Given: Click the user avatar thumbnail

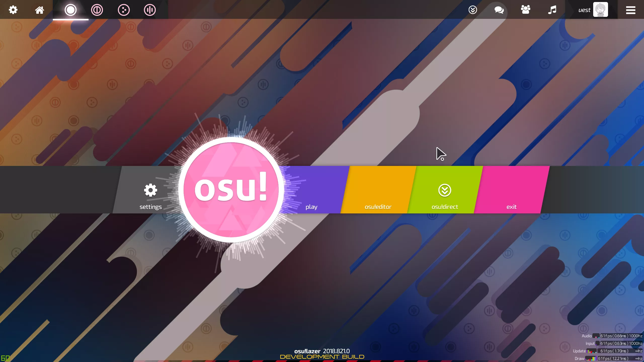Looking at the screenshot, I should tap(600, 10).
